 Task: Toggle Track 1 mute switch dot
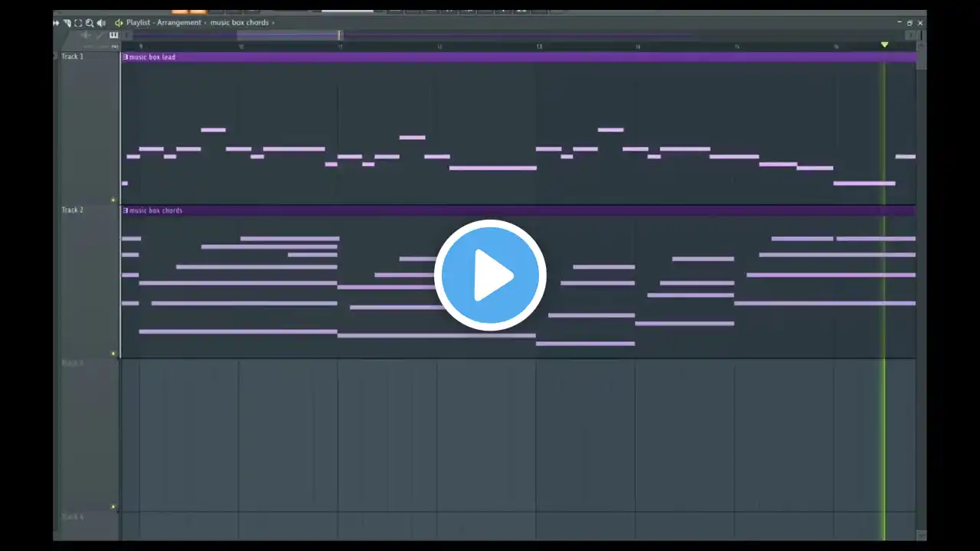[x=113, y=200]
